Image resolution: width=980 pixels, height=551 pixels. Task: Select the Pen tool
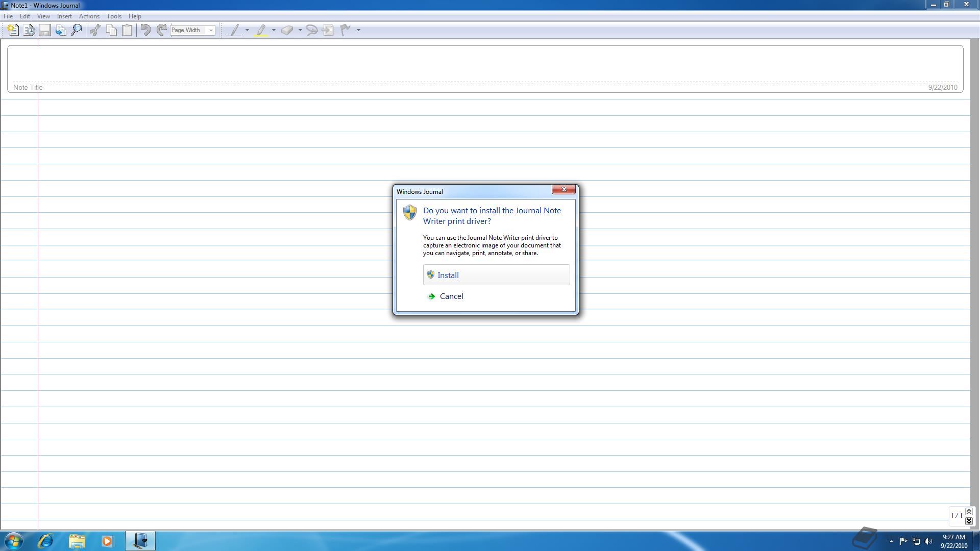click(x=234, y=30)
